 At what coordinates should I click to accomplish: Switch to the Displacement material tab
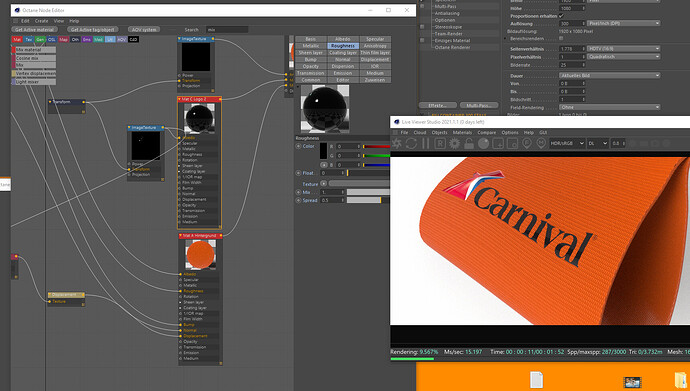click(375, 59)
